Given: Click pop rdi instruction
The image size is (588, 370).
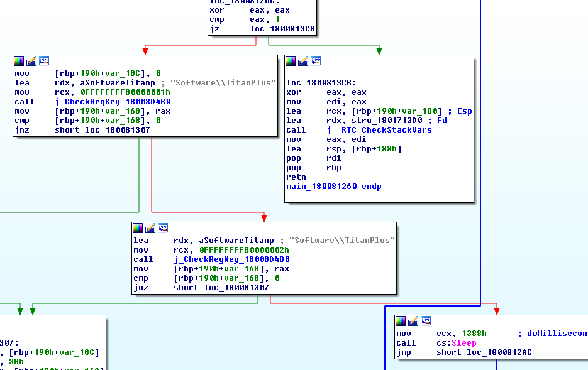Looking at the screenshot, I should (314, 158).
